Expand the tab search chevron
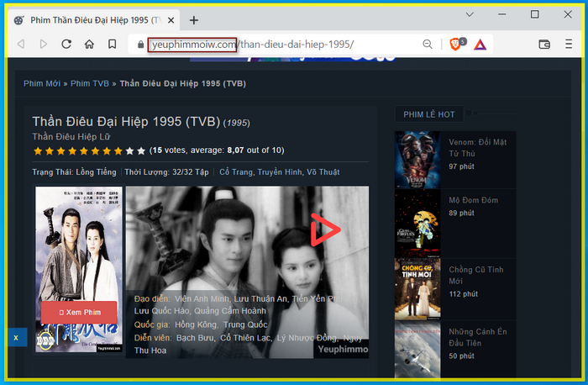Image resolution: width=588 pixels, height=385 pixels. [470, 14]
